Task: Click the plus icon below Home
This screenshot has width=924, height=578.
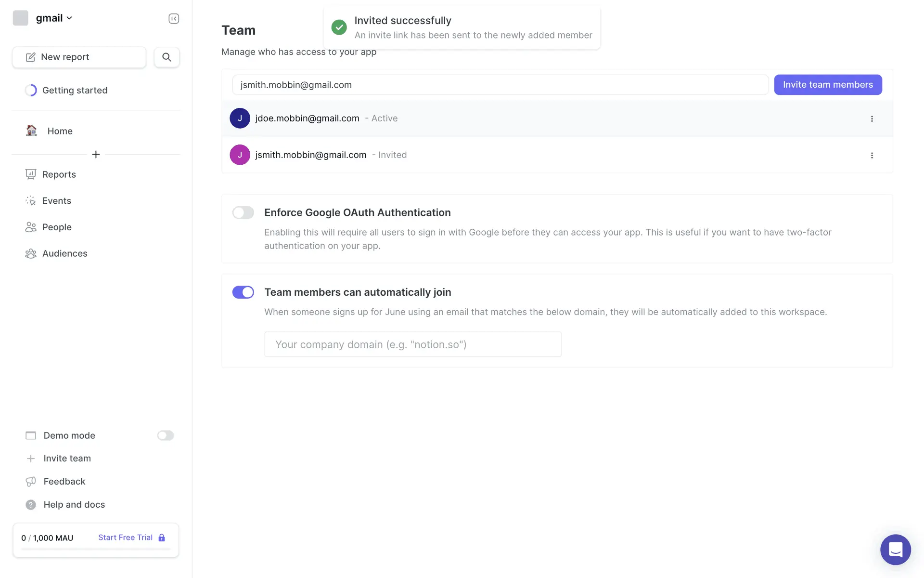Action: pos(96,154)
